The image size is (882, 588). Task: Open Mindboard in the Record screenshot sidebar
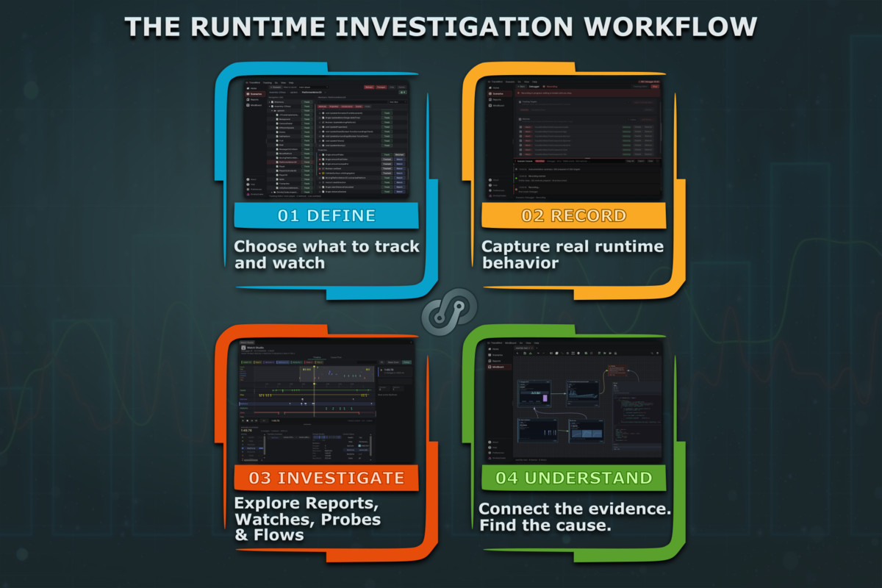coord(498,105)
